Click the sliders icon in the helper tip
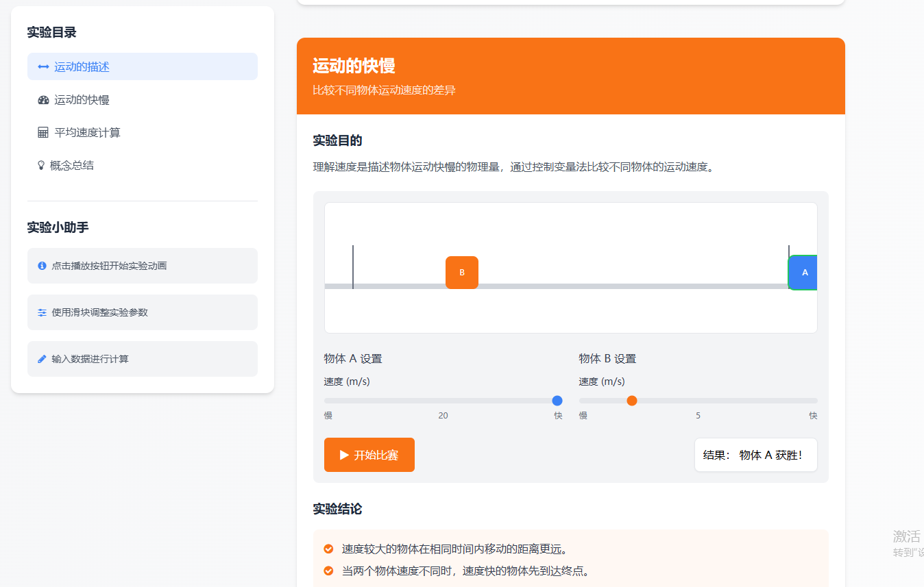This screenshot has width=924, height=587. point(42,312)
